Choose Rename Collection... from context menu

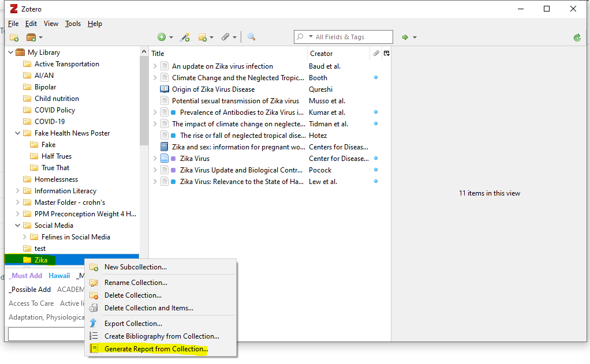point(162,283)
